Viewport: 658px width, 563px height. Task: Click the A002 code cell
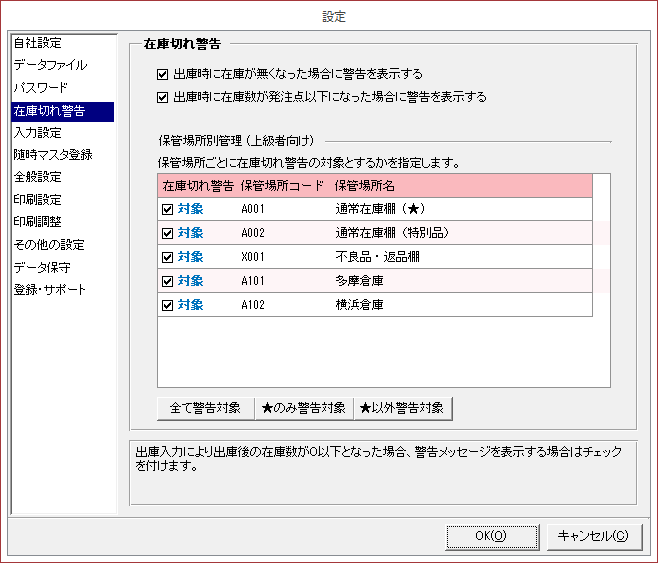pos(253,233)
